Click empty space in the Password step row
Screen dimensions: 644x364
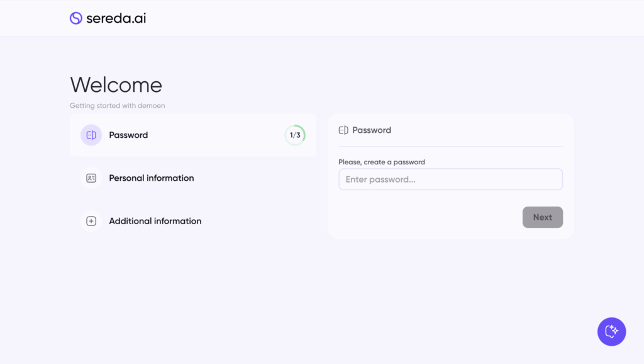(214, 135)
